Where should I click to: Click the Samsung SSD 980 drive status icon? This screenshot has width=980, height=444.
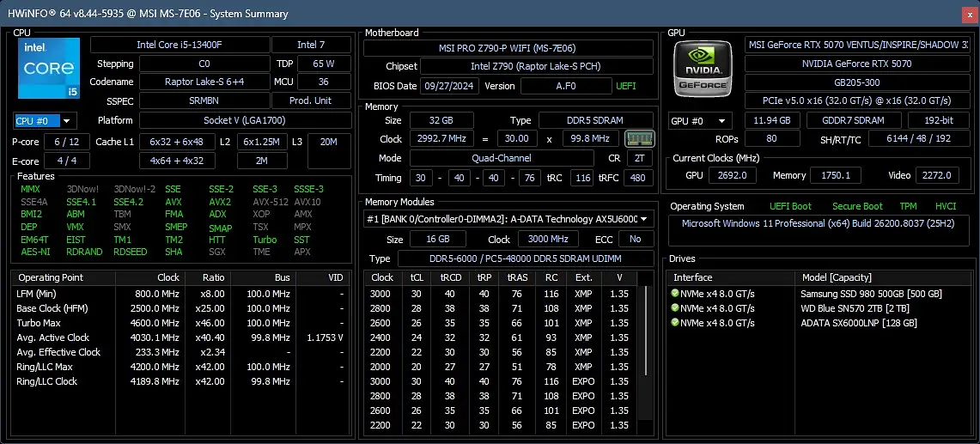pos(675,294)
